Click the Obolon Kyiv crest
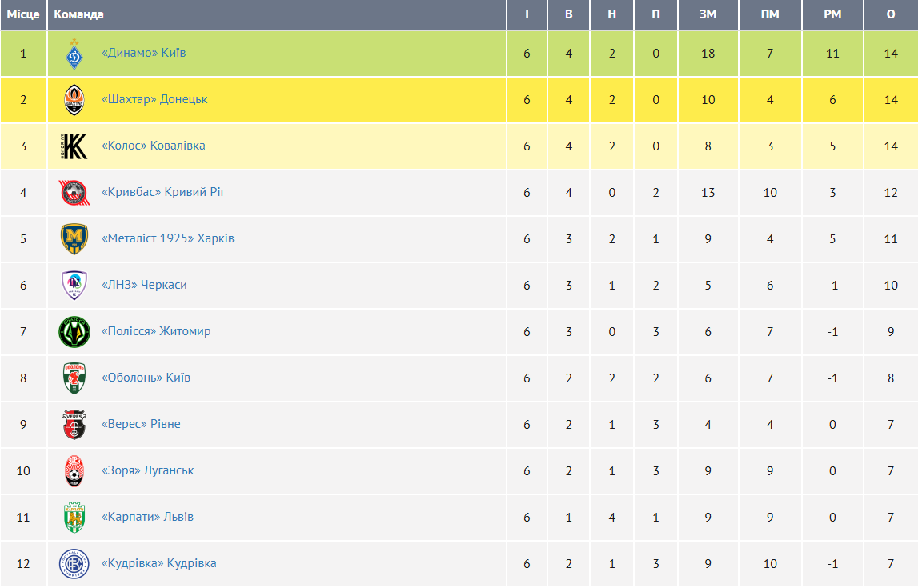Image resolution: width=918 pixels, height=588 pixels. click(74, 378)
